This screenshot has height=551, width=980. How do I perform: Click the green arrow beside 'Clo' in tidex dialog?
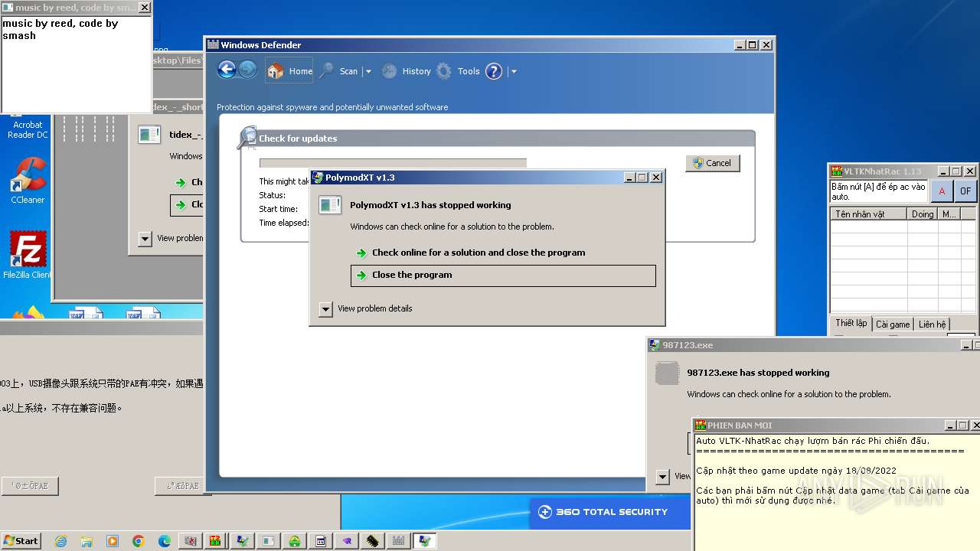point(180,205)
